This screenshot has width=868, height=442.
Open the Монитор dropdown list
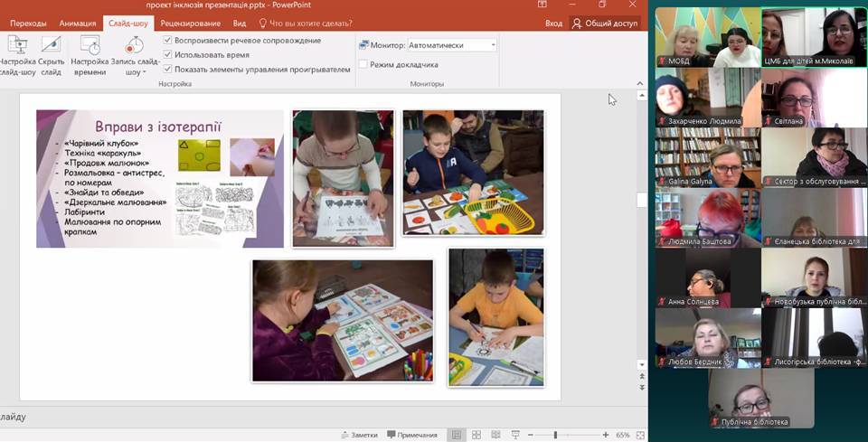click(x=493, y=45)
